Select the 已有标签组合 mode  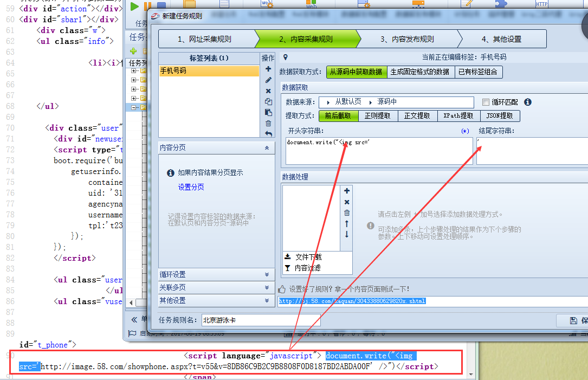tap(478, 72)
